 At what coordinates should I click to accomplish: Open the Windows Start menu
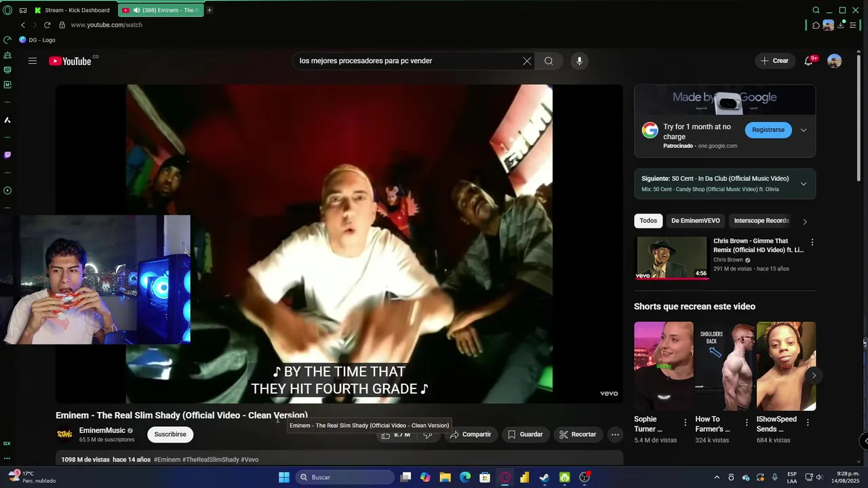coord(284,477)
